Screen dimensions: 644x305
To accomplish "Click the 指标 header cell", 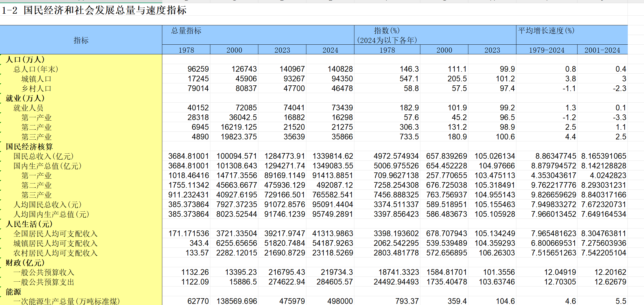I will [x=81, y=40].
